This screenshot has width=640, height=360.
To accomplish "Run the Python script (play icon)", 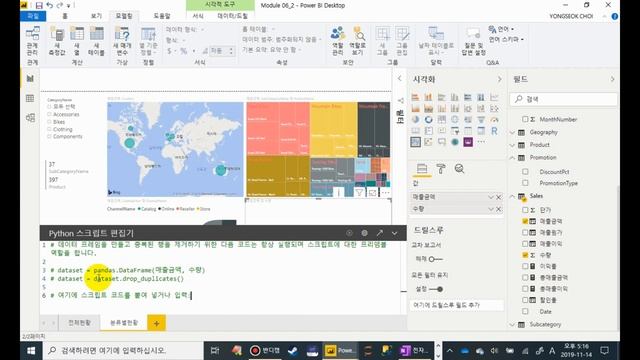I will coord(349,233).
